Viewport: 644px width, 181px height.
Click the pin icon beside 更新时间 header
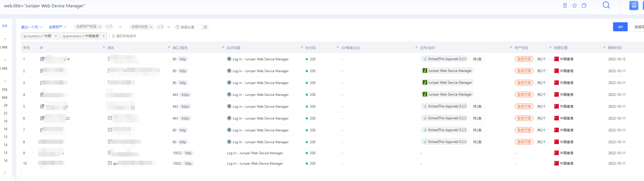(x=604, y=47)
